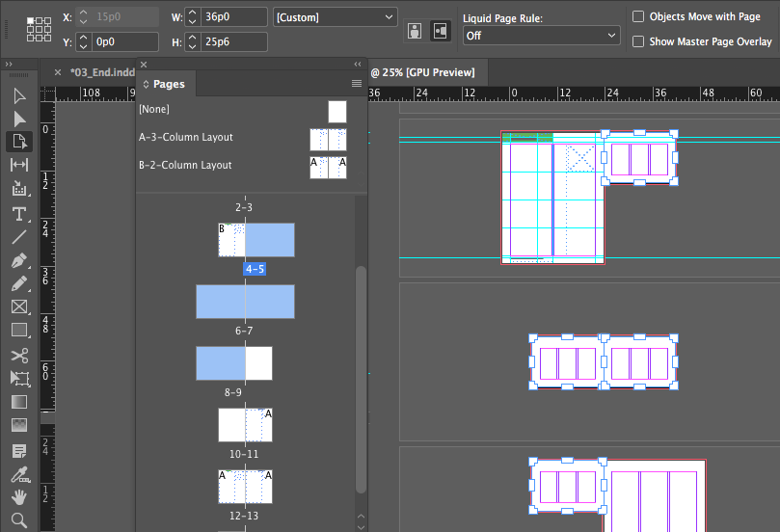The height and width of the screenshot is (532, 780).
Task: Select the Direct Selection tool
Action: click(x=19, y=119)
